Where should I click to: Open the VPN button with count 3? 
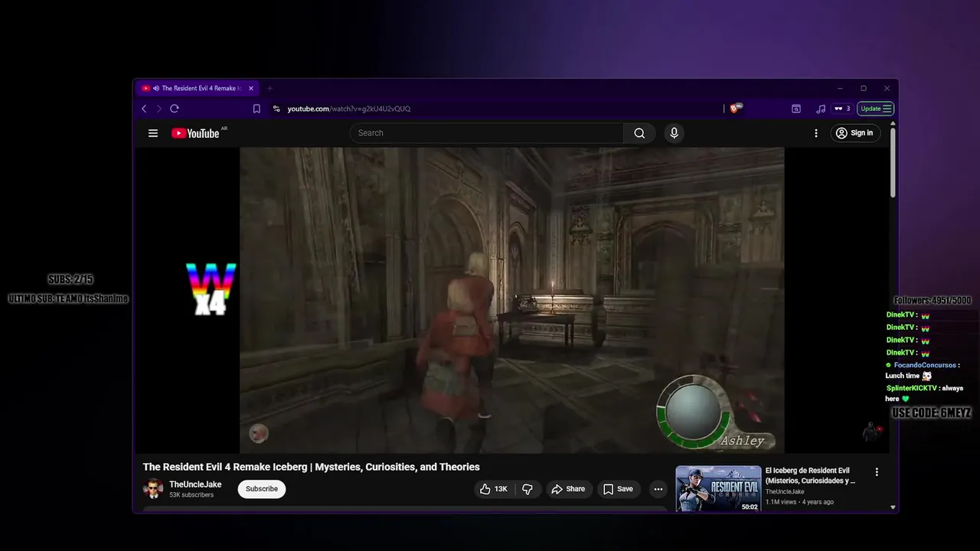(842, 109)
